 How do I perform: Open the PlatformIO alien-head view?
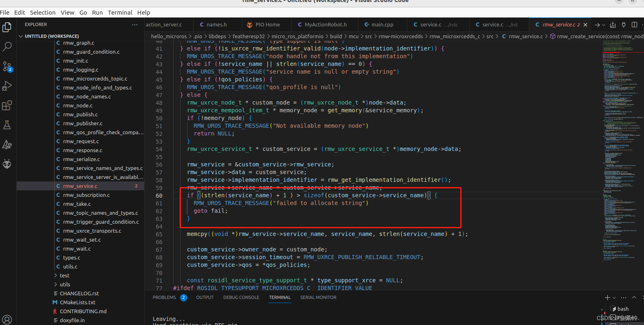coord(7,164)
